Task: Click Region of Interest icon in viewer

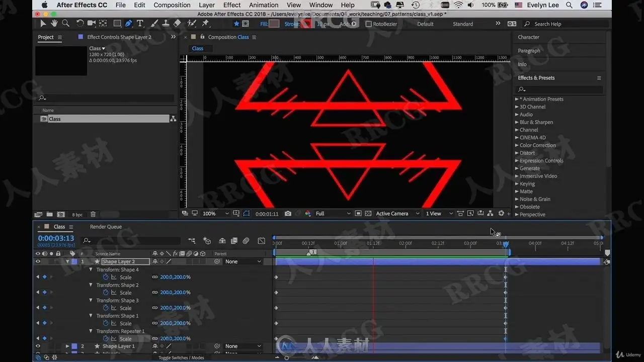Action: tap(358, 214)
